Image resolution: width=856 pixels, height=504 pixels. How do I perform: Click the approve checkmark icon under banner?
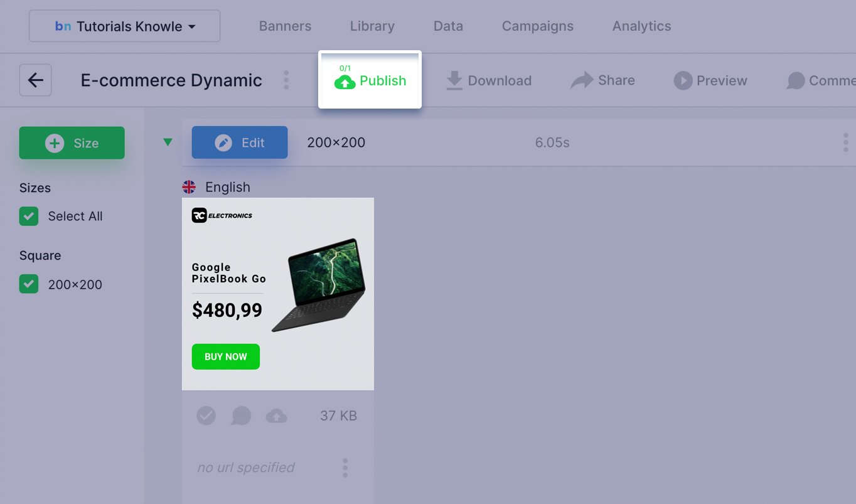click(206, 416)
